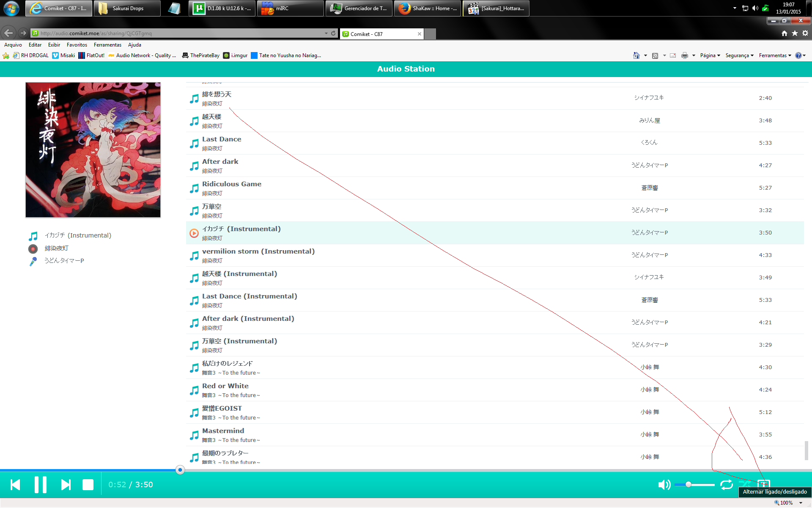Viewport: 812px width, 508px height.
Task: Expand the Segurança dropdown
Action: coord(739,55)
